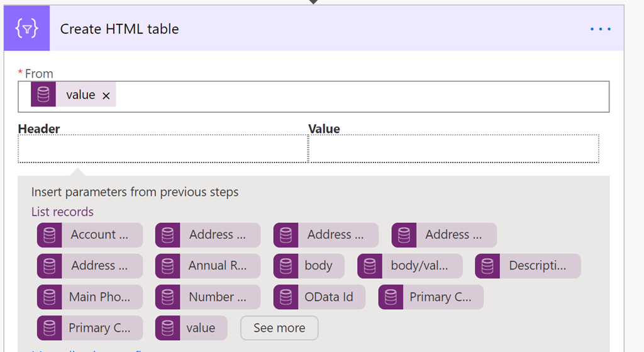This screenshot has width=644, height=352.
Task: Click the From input field empty area
Action: click(362, 96)
